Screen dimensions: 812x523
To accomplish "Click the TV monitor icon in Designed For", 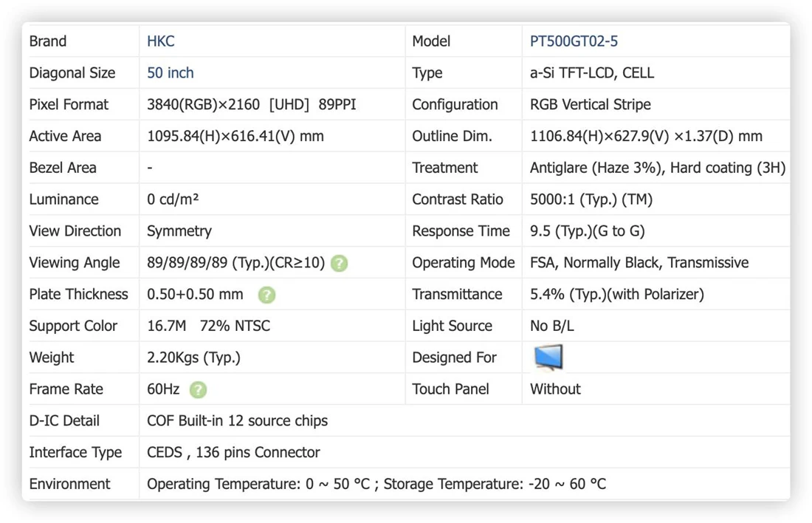I will (x=548, y=357).
